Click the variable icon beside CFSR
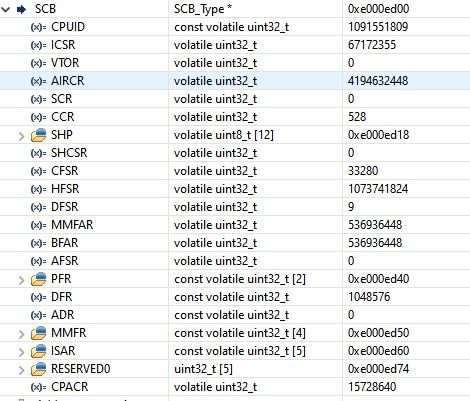Viewport: 470px width, 401px height. (x=38, y=171)
